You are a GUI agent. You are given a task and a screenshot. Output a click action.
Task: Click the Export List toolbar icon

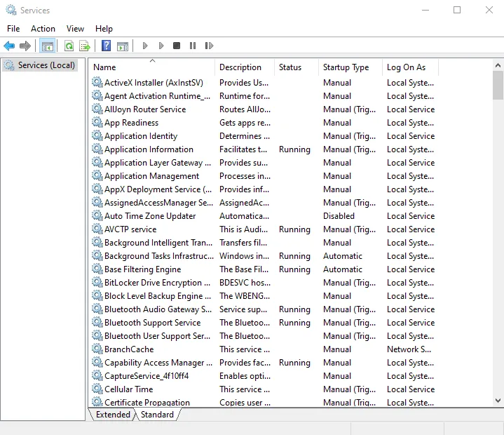[85, 46]
